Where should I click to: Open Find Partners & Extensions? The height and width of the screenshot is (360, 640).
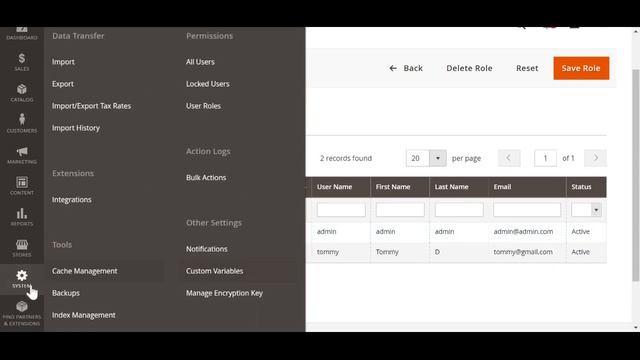(22, 313)
